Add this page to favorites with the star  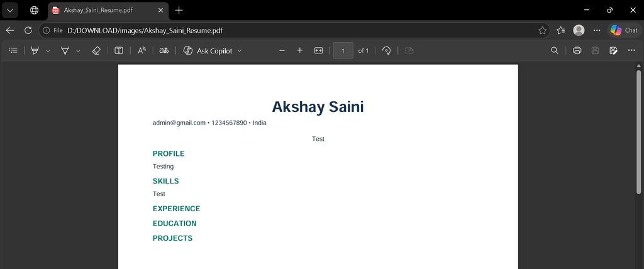pyautogui.click(x=542, y=30)
